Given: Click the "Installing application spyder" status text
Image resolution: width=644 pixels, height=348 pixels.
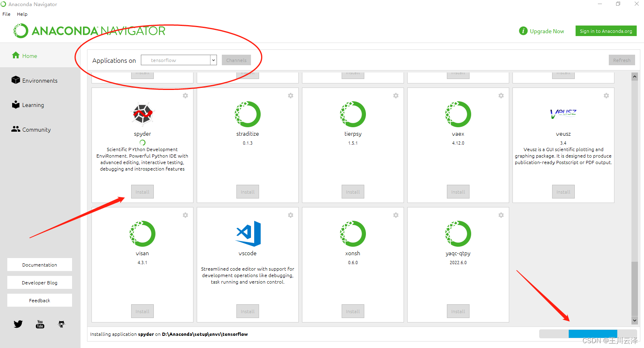Looking at the screenshot, I should click(x=169, y=334).
